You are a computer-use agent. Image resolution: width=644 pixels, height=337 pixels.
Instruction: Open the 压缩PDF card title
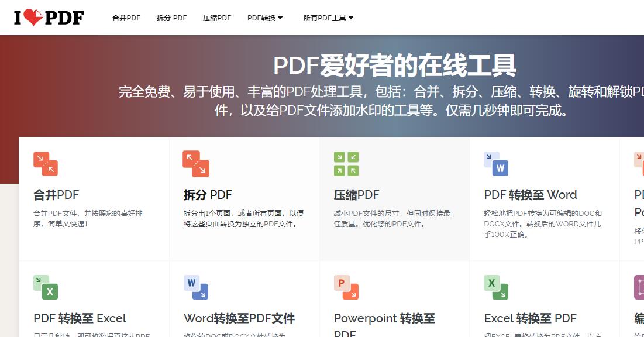point(356,195)
